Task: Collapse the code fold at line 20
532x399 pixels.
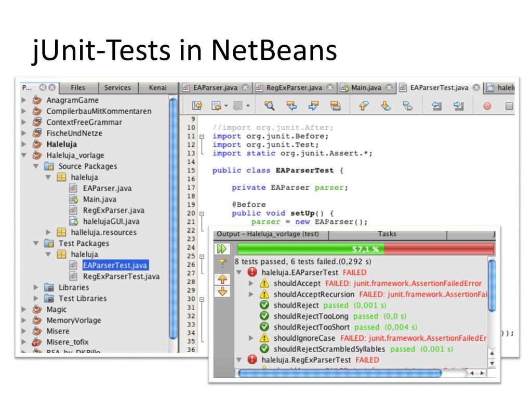Action: 202,214
